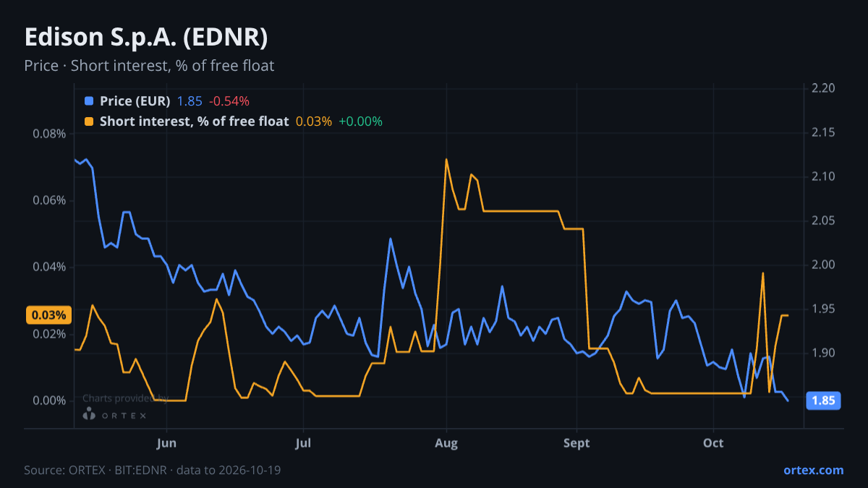Image resolution: width=868 pixels, height=488 pixels.
Task: Click the chart title 'Edison S.p.A. (EDNR)'
Action: 146,37
